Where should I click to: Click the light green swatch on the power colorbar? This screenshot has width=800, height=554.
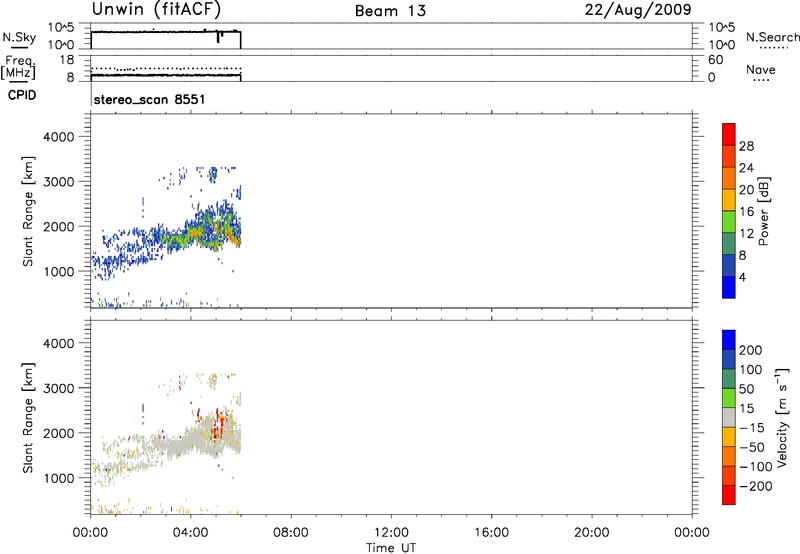729,222
